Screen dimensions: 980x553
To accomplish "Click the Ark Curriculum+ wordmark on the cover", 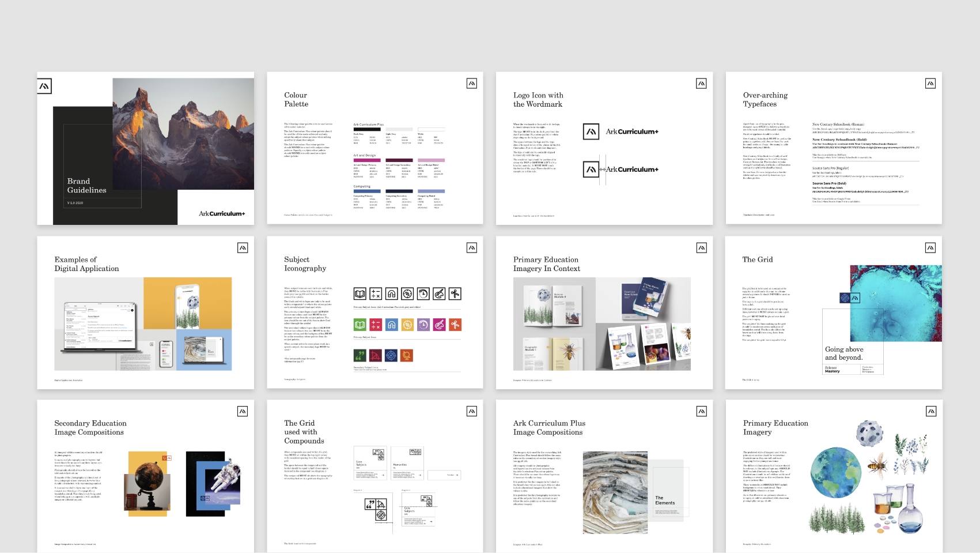I will 222,214.
